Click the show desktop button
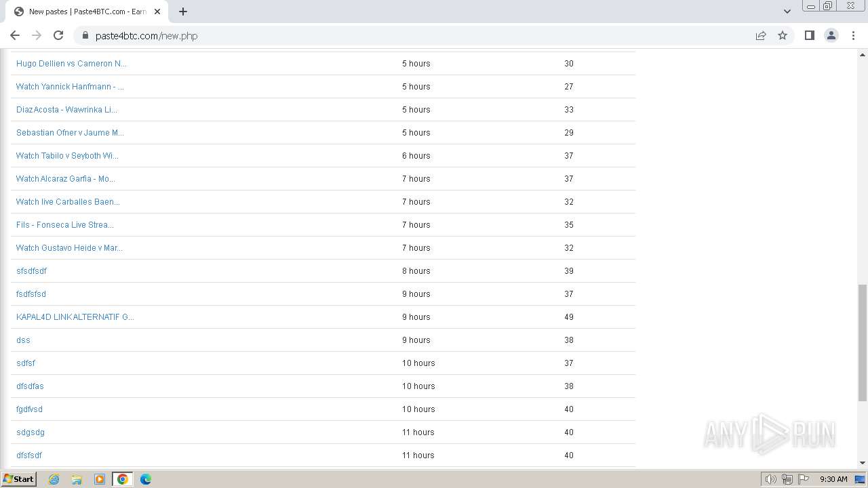The width and height of the screenshot is (868, 488). [x=861, y=479]
